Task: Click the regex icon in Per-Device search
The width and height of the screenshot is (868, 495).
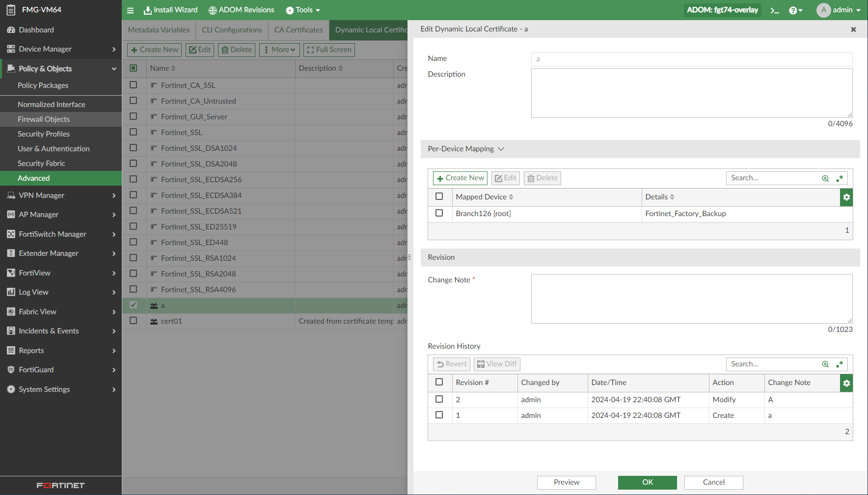Action: [x=840, y=178]
